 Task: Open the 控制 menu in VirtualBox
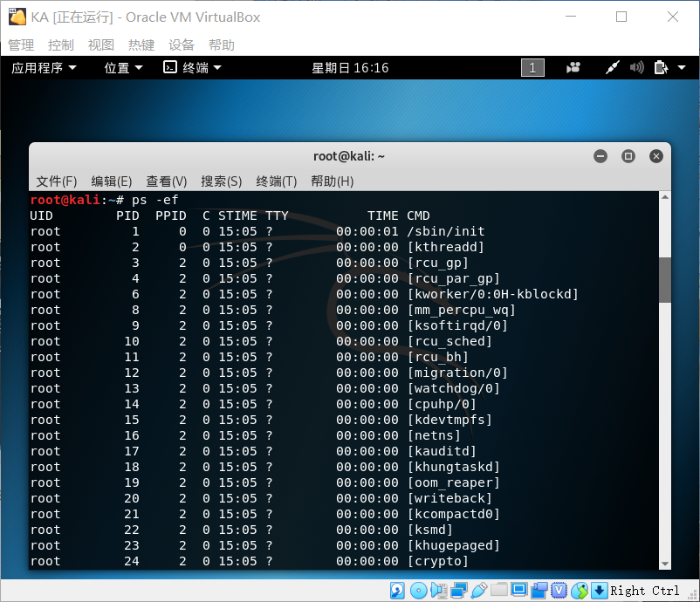click(59, 44)
